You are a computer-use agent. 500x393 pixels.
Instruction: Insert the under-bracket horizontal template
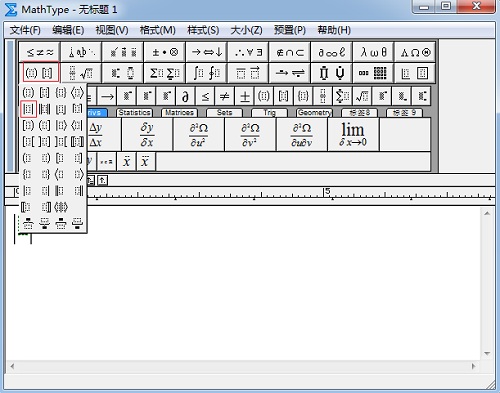tap(77, 224)
